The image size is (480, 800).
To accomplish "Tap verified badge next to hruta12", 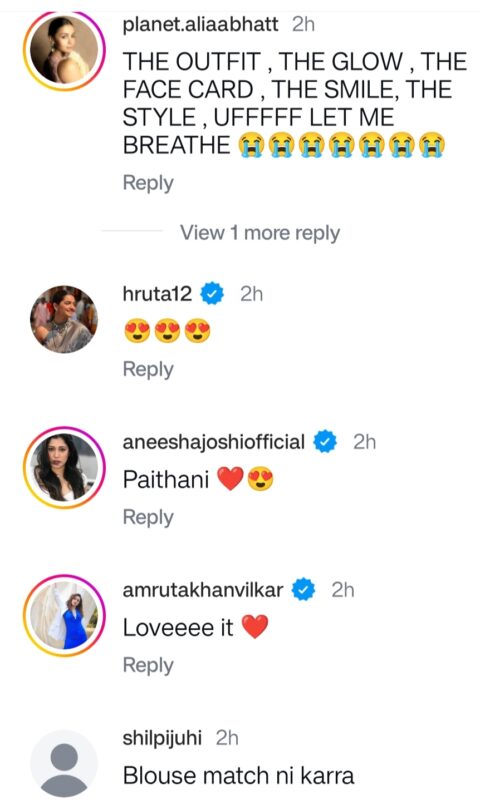I will (212, 294).
